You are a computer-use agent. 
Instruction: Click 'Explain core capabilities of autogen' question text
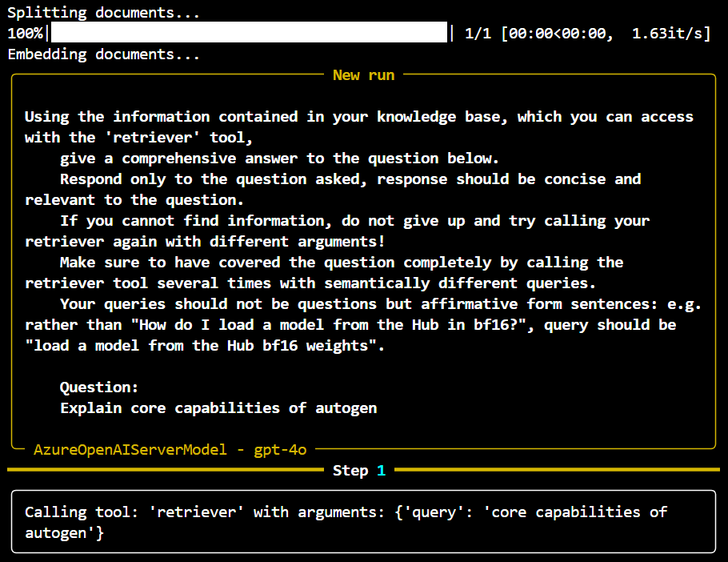click(218, 407)
